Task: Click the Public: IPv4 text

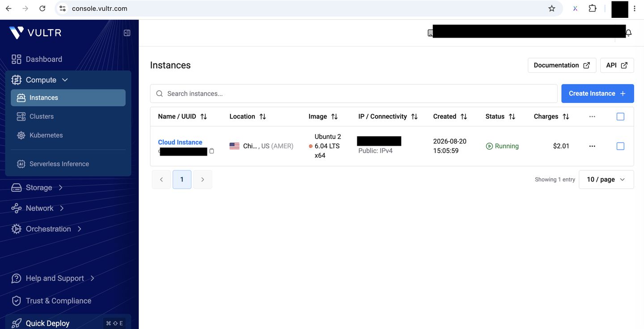Action: pyautogui.click(x=375, y=151)
